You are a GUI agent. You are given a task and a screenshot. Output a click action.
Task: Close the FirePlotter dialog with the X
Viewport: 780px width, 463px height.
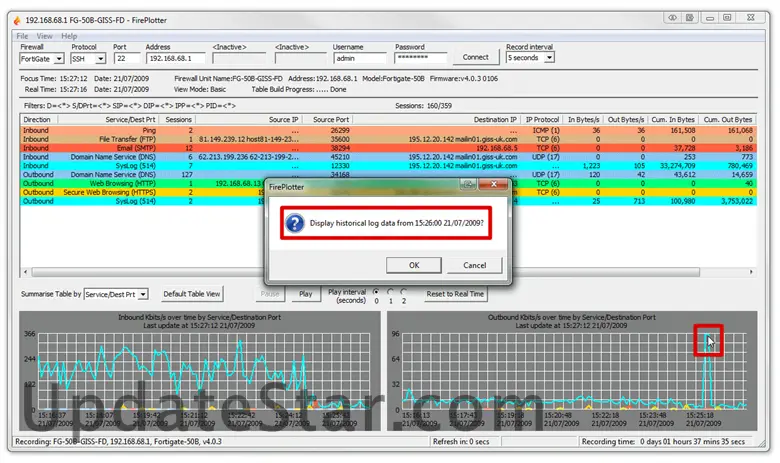point(493,184)
